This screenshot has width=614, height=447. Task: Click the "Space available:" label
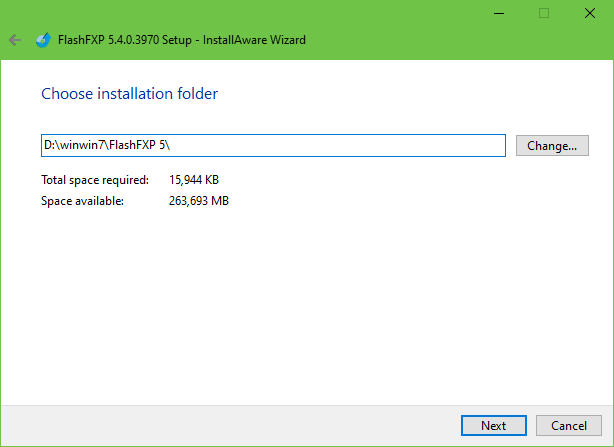coord(82,201)
